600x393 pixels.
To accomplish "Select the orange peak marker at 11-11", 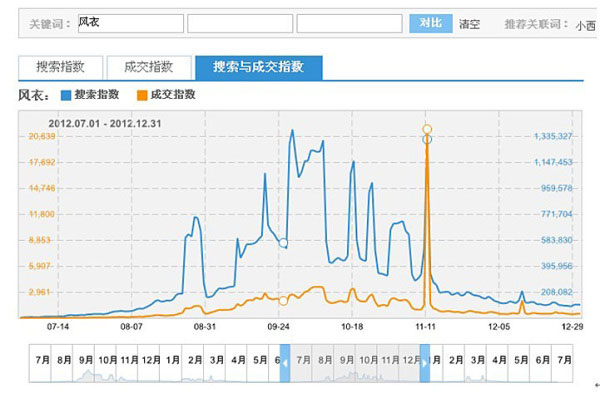I will (427, 129).
